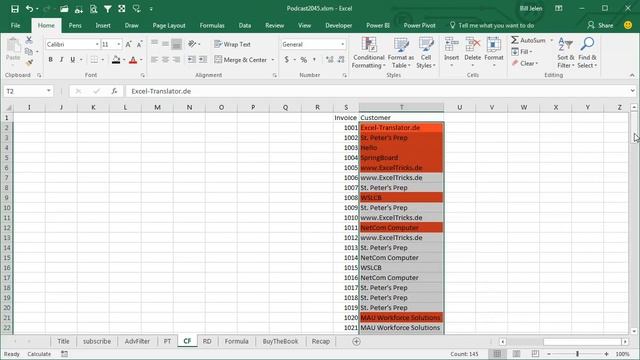Click cell containing MAU Workforce Solutions in row 22
Viewport: 640px width, 360px height.
tap(402, 328)
